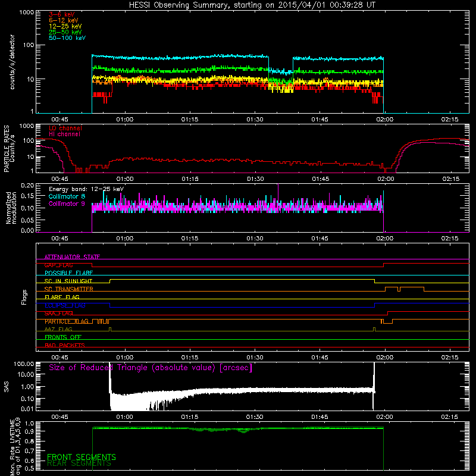Click the Normalized modulation axis label
The image size is (476, 476).
[11, 208]
